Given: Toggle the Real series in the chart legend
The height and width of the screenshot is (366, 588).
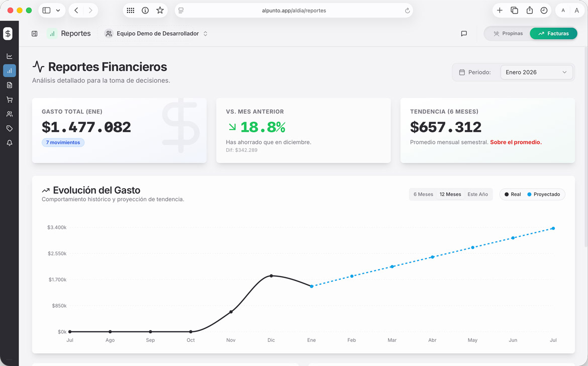Looking at the screenshot, I should click(511, 194).
